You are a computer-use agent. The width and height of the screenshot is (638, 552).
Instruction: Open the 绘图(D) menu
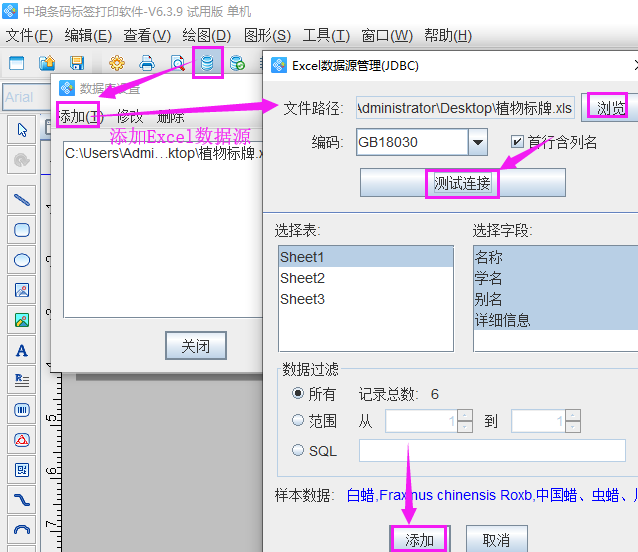(x=207, y=35)
